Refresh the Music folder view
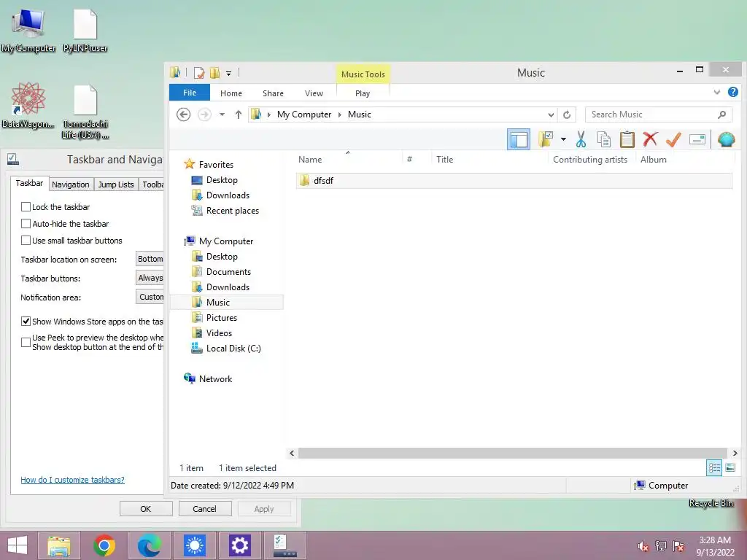 pos(567,114)
